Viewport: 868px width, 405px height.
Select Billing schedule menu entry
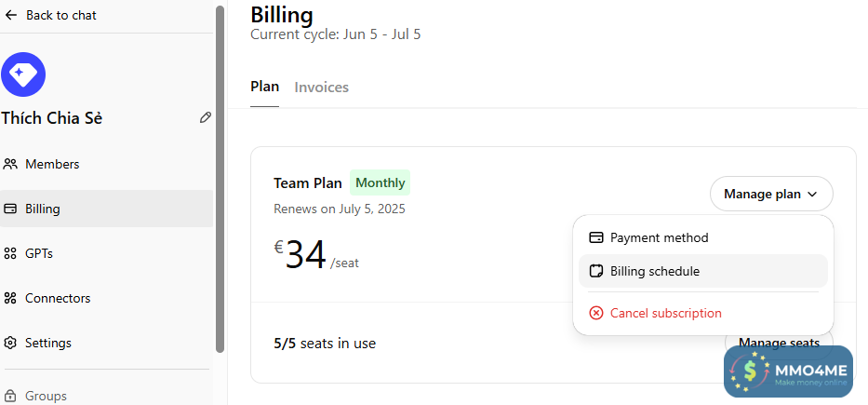pos(655,271)
